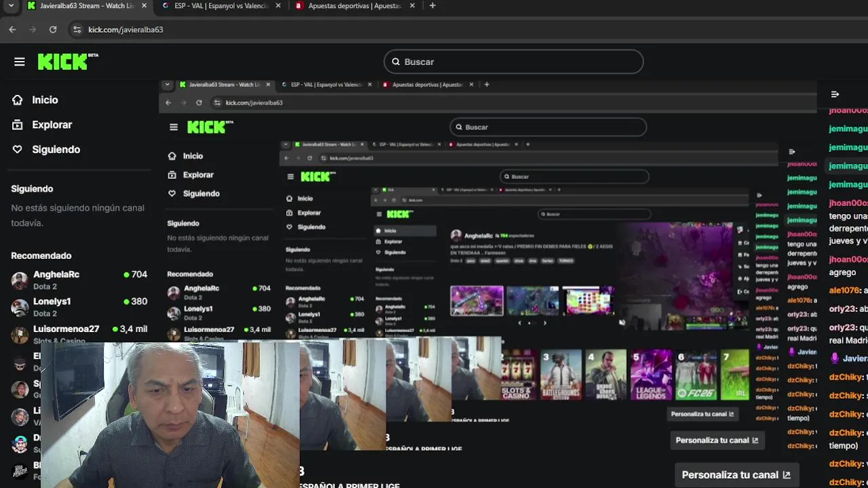The height and width of the screenshot is (488, 868).
Task: Open the browser tab search chevron
Action: [x=11, y=5]
